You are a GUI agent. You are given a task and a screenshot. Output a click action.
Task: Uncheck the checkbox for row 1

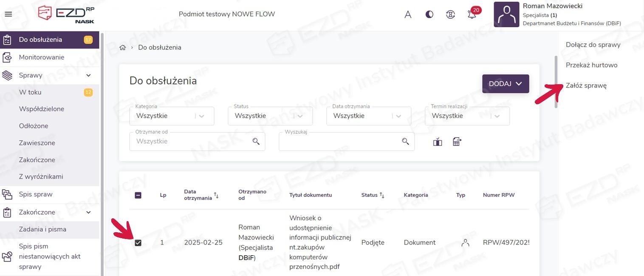[138, 243]
